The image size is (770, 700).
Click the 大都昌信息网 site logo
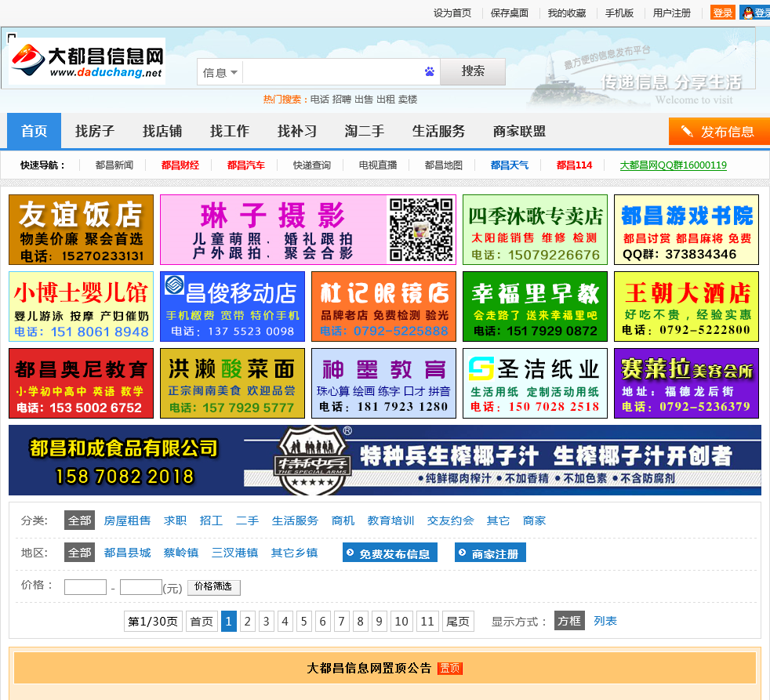pyautogui.click(x=87, y=61)
